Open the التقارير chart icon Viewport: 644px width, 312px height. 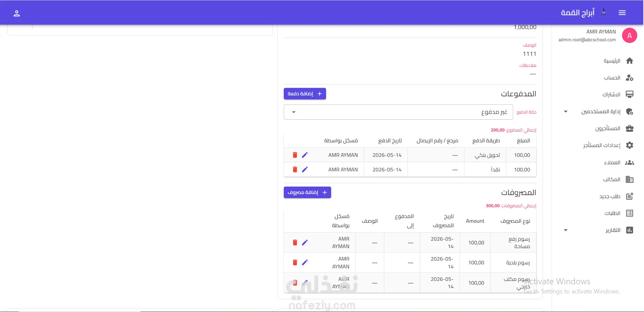coord(629,230)
